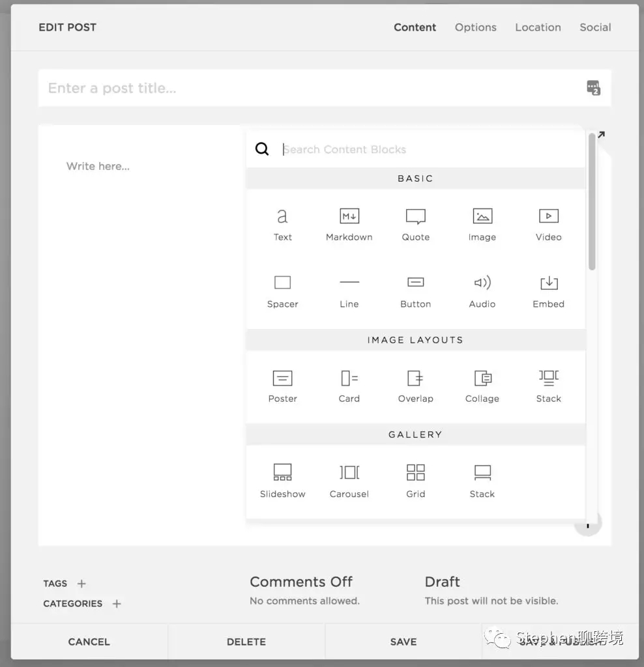The width and height of the screenshot is (644, 667).
Task: Change the Draft post status
Action: point(442,582)
